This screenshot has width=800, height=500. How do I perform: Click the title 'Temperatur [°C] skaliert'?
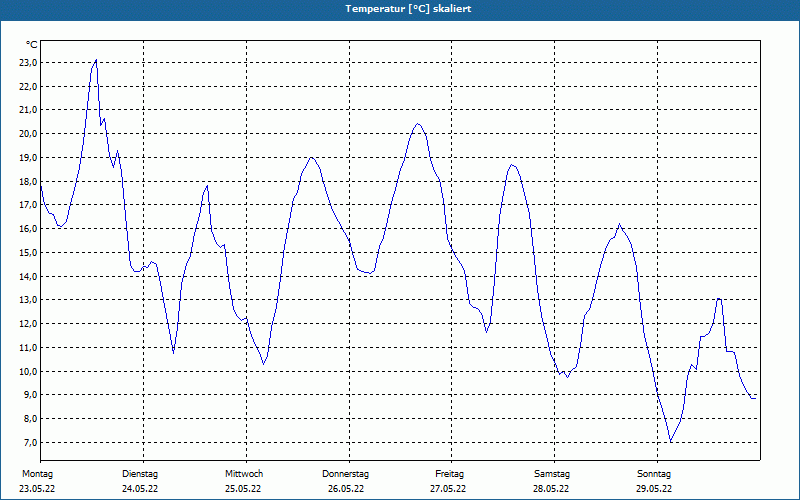coord(408,9)
